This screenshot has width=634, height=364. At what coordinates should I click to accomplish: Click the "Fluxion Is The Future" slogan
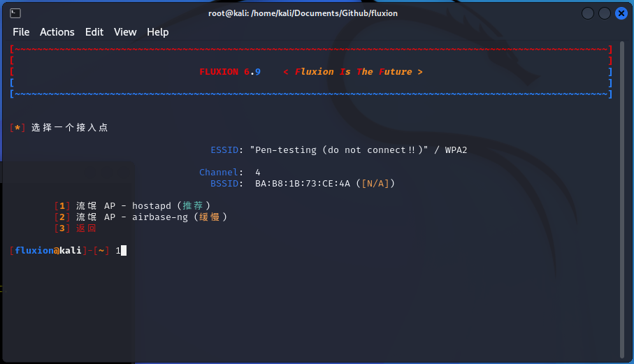(x=353, y=72)
